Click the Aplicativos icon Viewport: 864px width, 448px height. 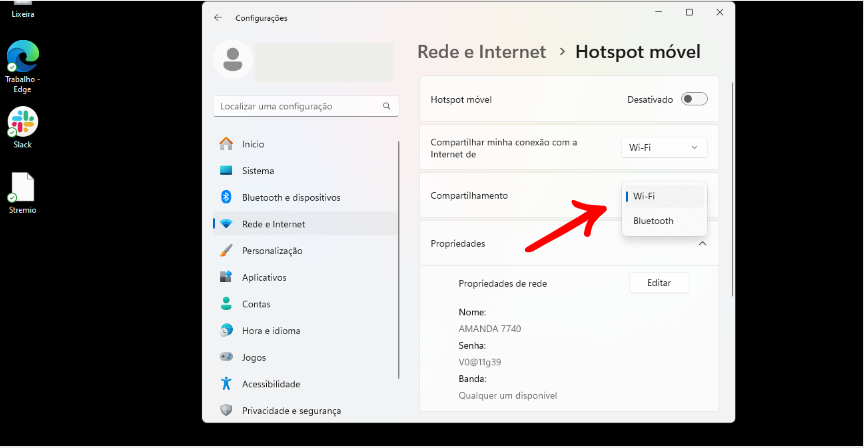(x=226, y=277)
